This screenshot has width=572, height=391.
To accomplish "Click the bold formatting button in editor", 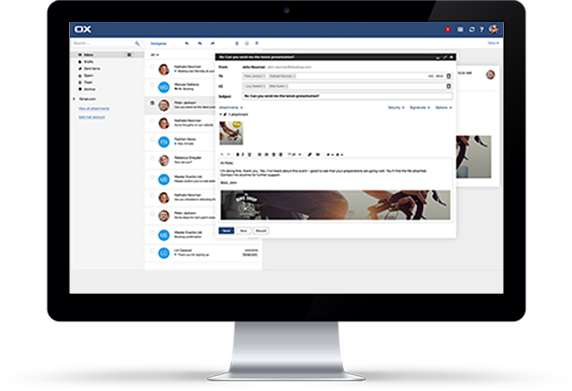I will (x=237, y=155).
